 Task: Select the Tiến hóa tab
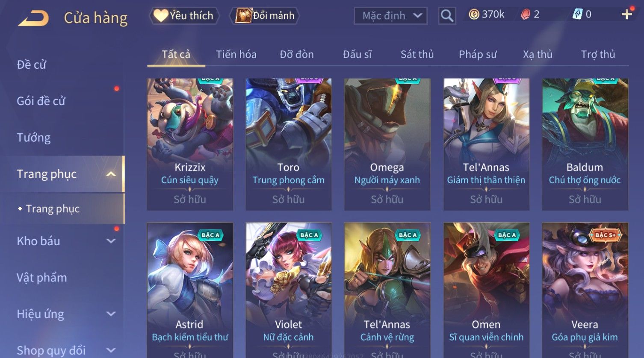tap(236, 54)
